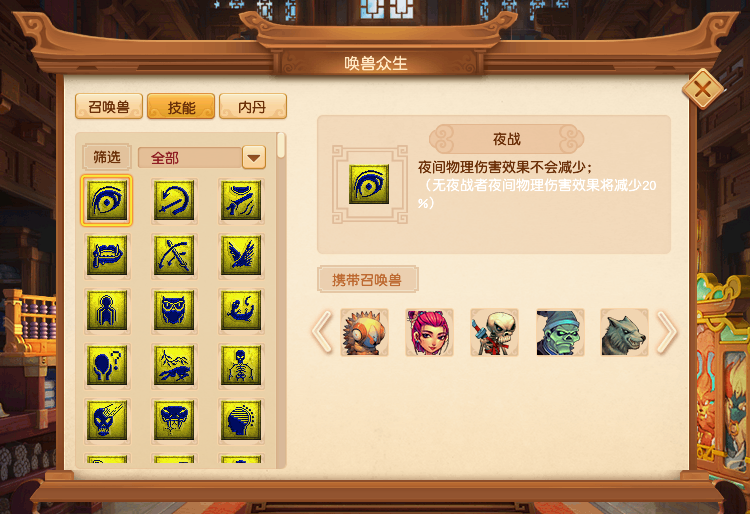The width and height of the screenshot is (750, 514).
Task: Click the 全部 filter combo box
Action: [x=201, y=157]
